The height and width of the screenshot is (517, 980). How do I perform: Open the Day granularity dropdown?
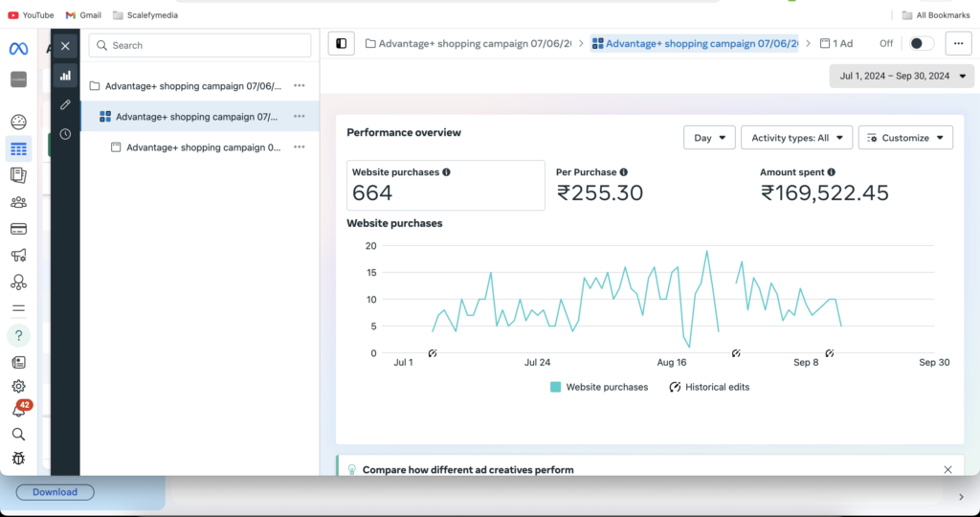point(709,138)
